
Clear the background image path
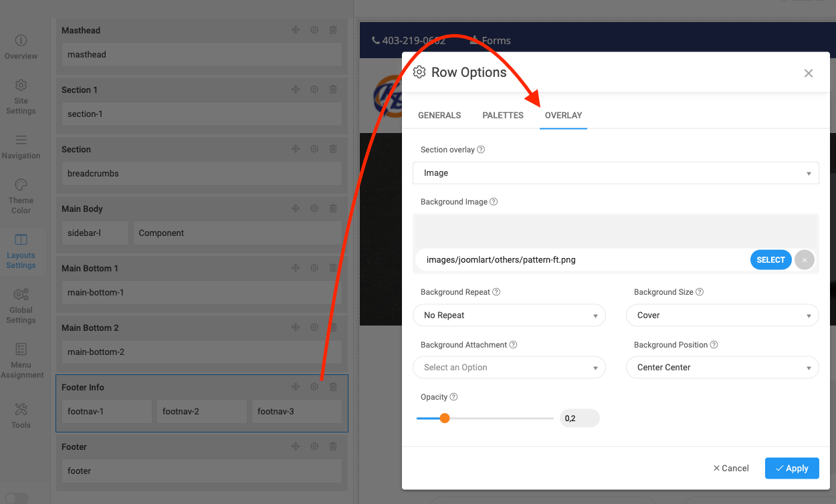805,260
